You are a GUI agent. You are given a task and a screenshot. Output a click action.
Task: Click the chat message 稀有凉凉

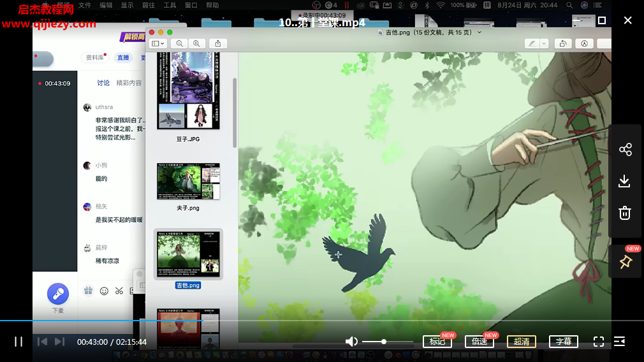(107, 261)
